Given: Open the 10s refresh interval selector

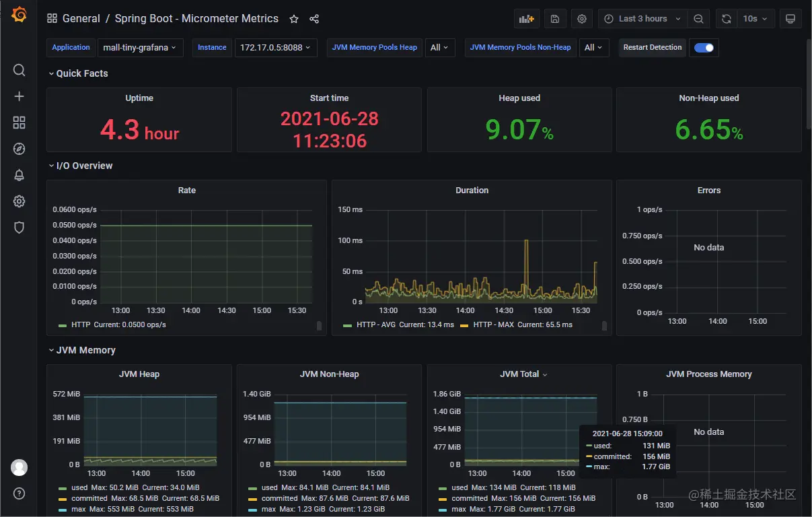Looking at the screenshot, I should 756,19.
